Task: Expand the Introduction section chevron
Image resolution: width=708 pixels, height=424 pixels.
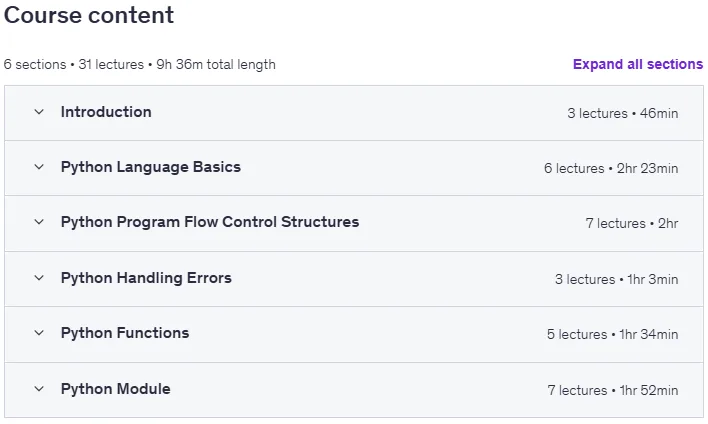Action: pyautogui.click(x=39, y=112)
